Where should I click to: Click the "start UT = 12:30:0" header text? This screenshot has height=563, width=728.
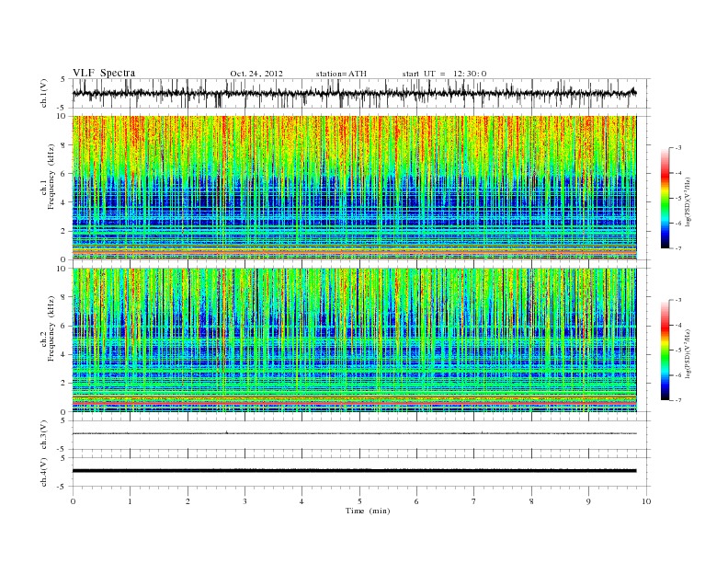pyautogui.click(x=444, y=74)
